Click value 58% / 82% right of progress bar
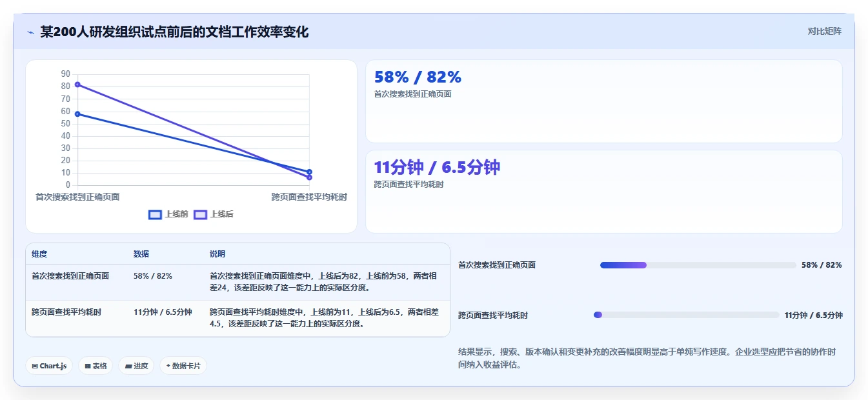868x400 pixels. pyautogui.click(x=822, y=265)
